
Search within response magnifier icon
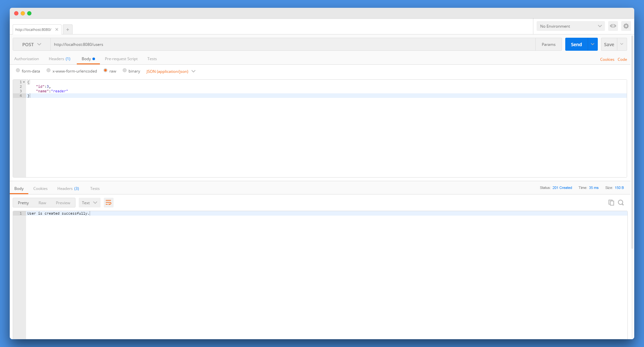tap(621, 203)
